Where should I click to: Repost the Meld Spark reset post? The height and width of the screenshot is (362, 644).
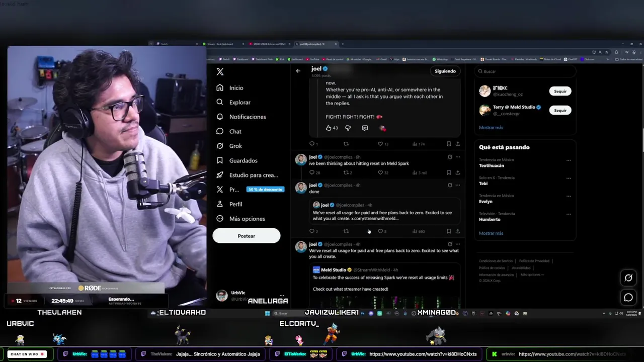tap(348, 172)
